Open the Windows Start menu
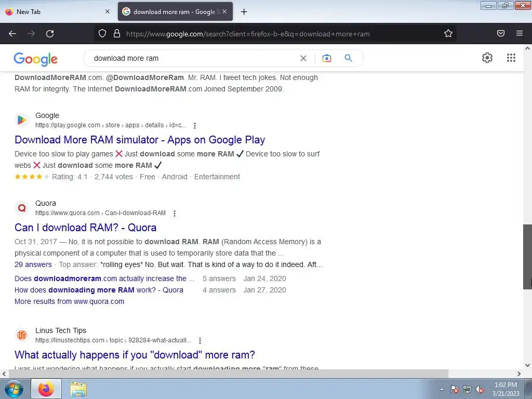 click(14, 389)
